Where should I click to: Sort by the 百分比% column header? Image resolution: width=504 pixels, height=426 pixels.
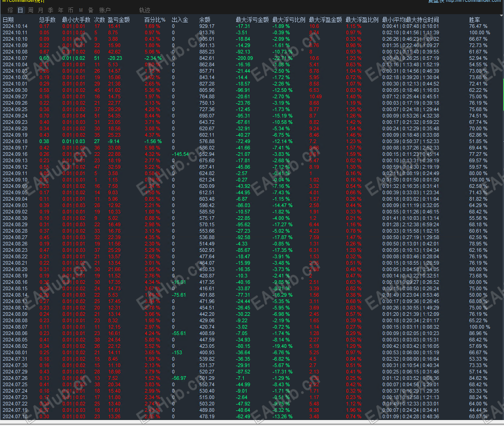coord(155,20)
